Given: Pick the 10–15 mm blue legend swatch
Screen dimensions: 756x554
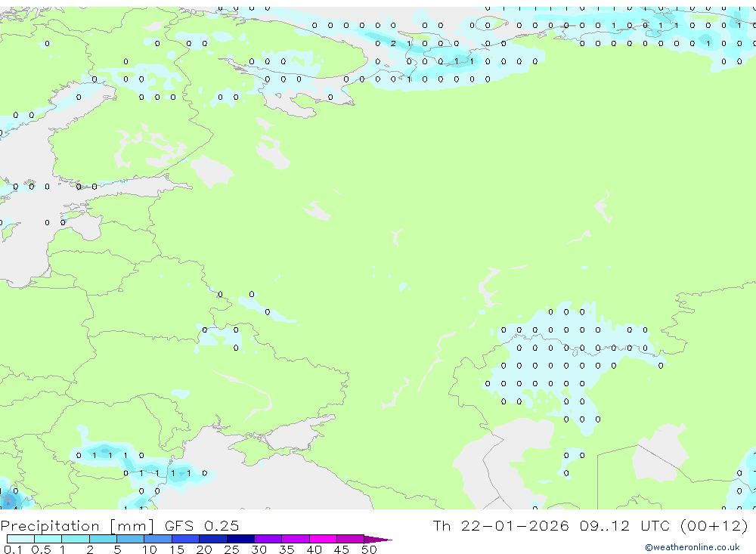Looking at the screenshot, I should (158, 539).
